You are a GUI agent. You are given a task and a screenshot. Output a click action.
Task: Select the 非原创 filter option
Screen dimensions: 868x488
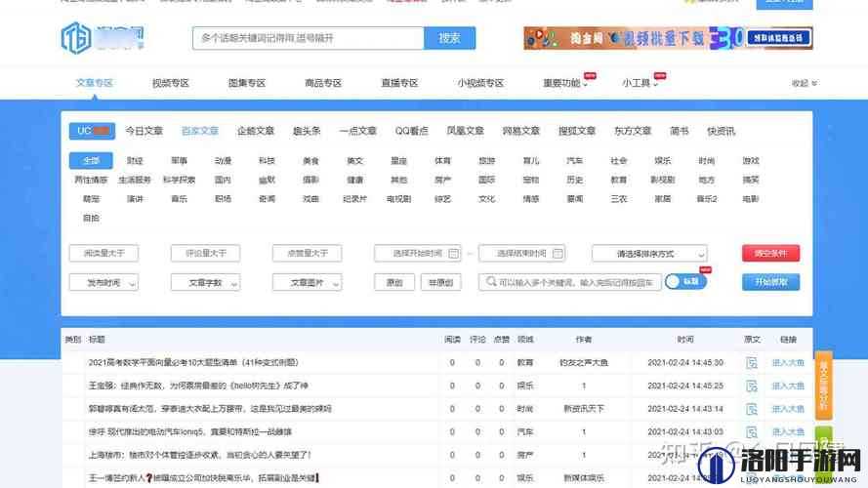[440, 282]
